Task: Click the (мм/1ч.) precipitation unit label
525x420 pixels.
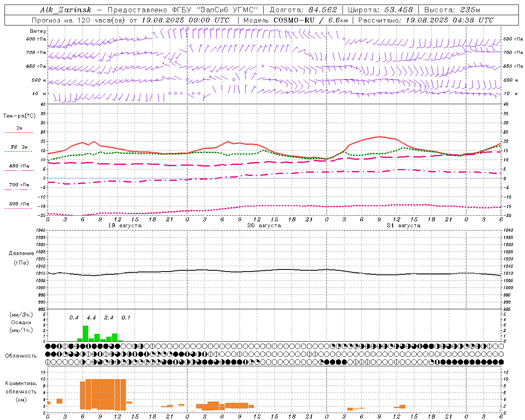Action: click(x=21, y=330)
